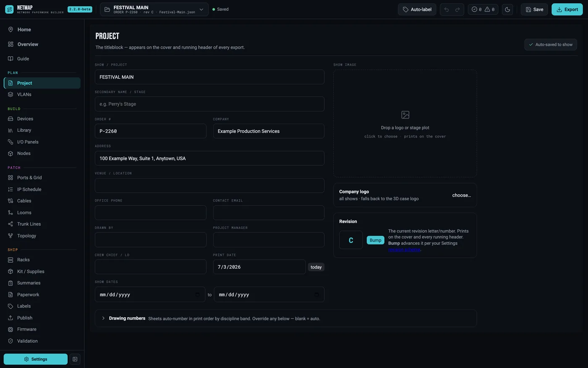Click the revision letter C box
Image resolution: width=588 pixels, height=368 pixels.
click(x=351, y=240)
